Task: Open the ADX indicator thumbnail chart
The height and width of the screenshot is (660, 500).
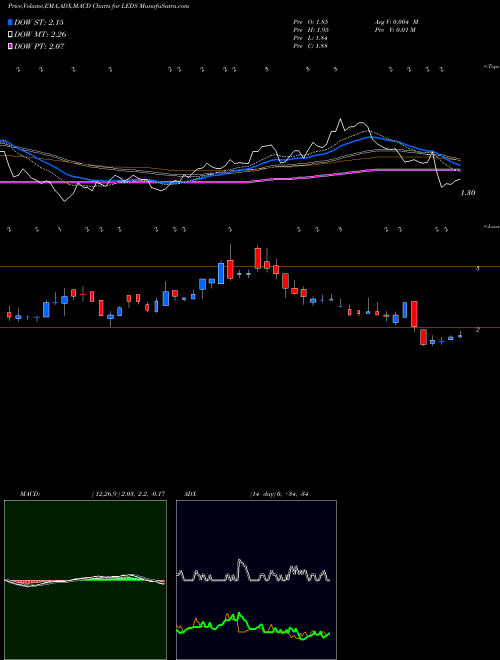Action: pyautogui.click(x=256, y=580)
